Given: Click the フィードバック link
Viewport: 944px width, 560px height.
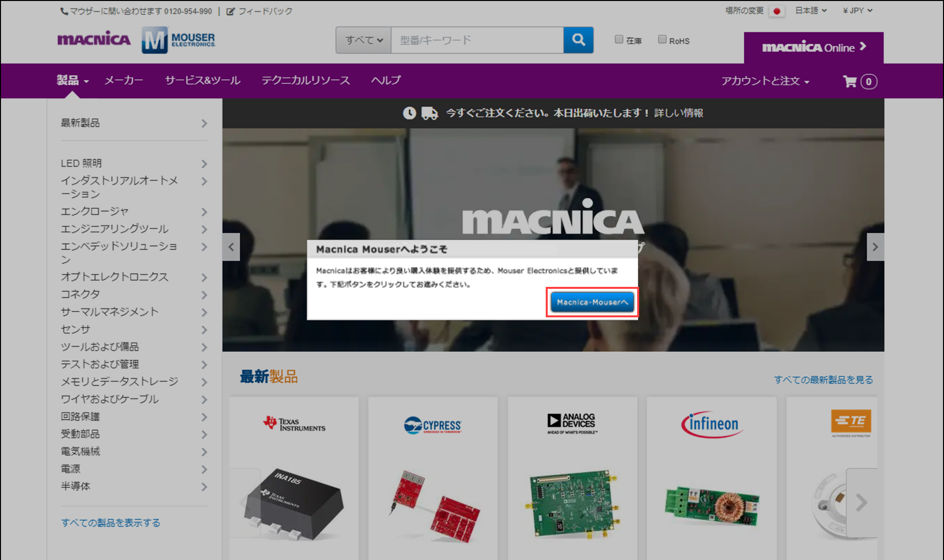Looking at the screenshot, I should coord(265,11).
